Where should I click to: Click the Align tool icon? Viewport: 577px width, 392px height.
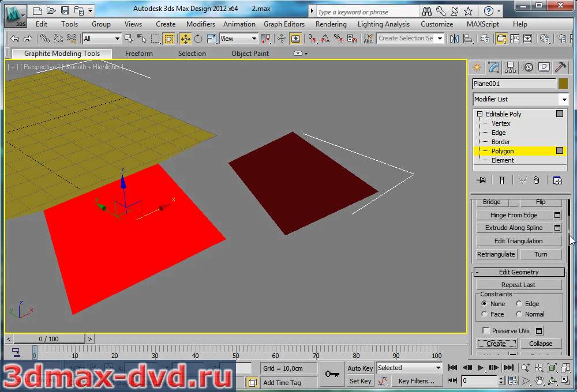pyautogui.click(x=468, y=38)
